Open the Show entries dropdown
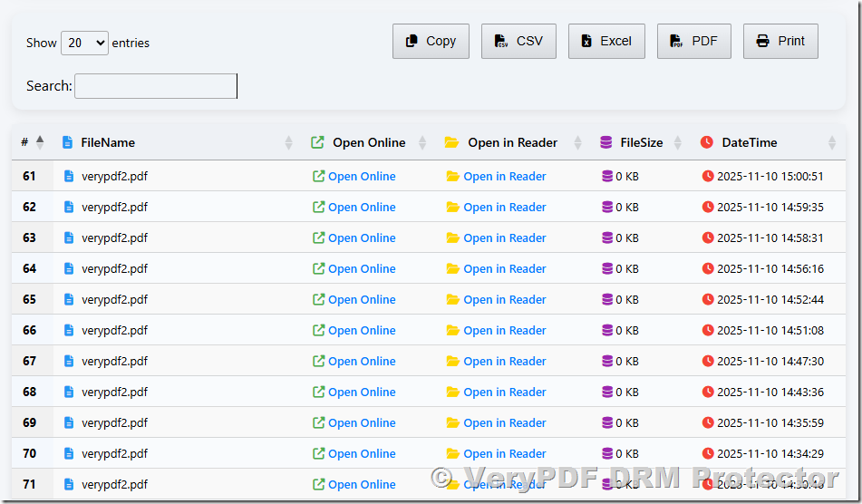 (84, 43)
